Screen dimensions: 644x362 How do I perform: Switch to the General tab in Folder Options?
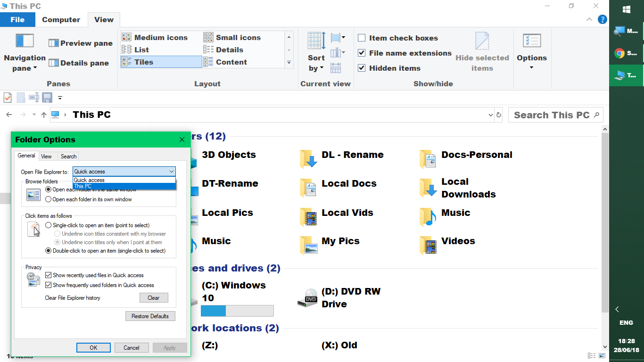tap(26, 156)
